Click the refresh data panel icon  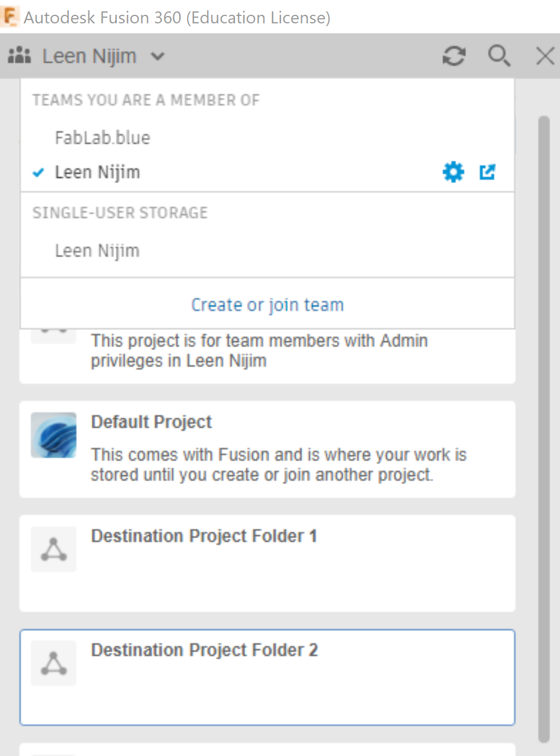click(453, 56)
